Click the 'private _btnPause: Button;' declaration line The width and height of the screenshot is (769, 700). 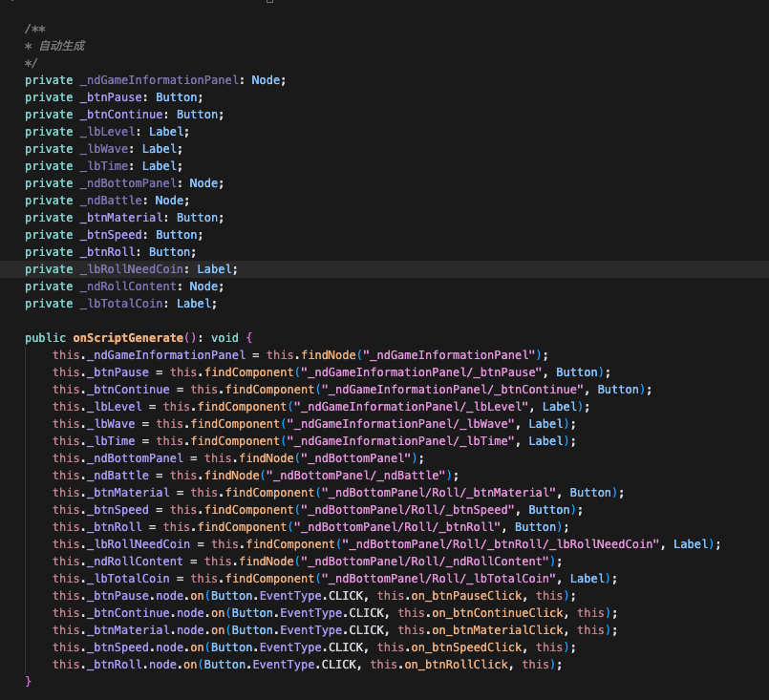114,97
